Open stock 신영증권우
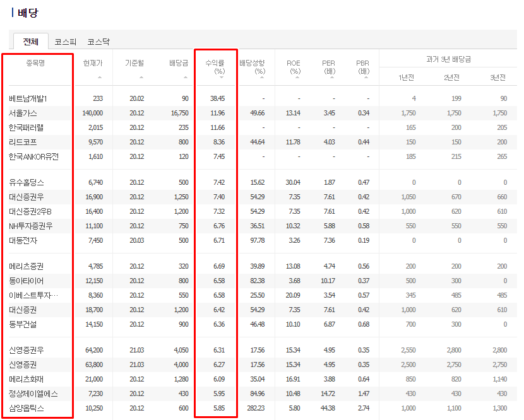524x420 pixels. coord(27,350)
